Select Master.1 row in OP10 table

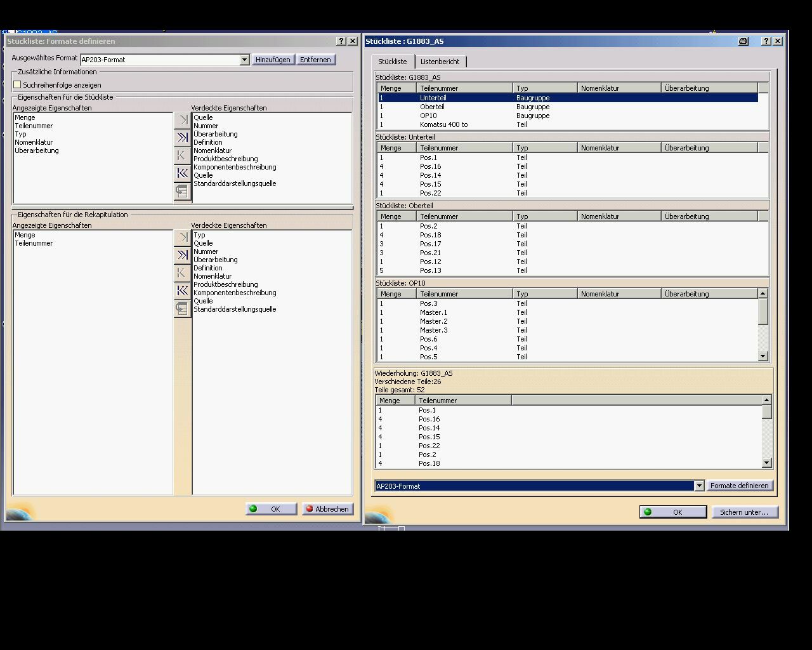pyautogui.click(x=568, y=312)
